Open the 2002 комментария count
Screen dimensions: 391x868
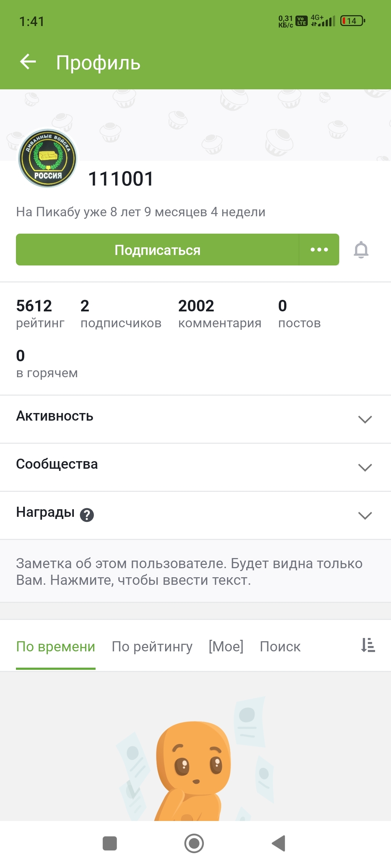tap(219, 314)
